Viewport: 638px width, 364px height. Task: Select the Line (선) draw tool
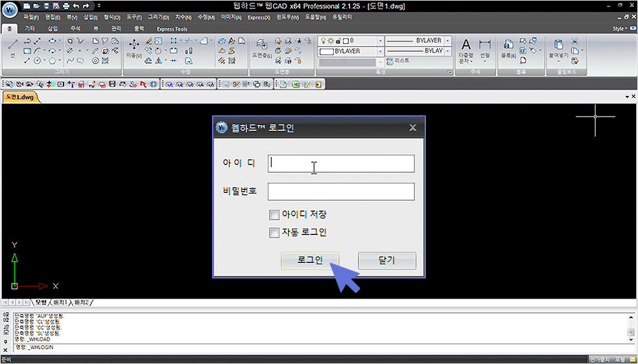pos(12,50)
